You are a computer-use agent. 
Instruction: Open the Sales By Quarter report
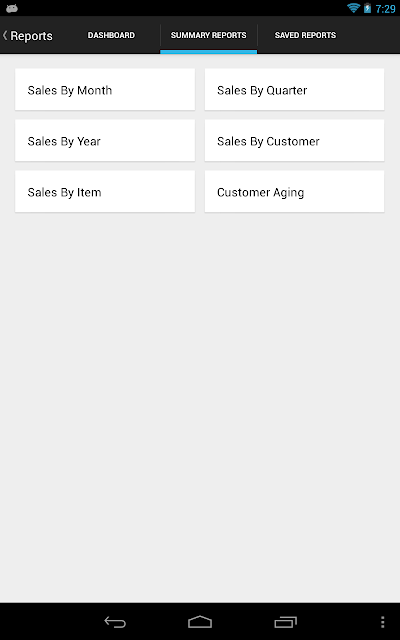click(294, 90)
